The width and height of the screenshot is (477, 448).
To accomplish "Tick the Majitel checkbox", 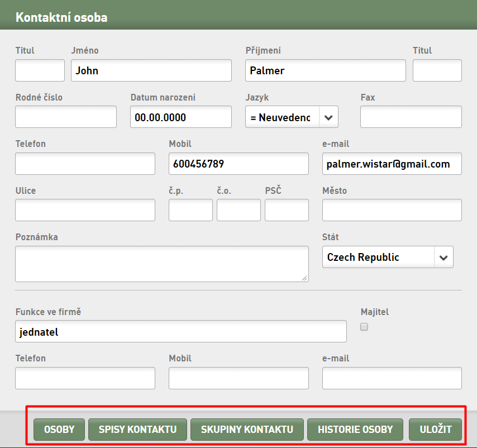I will [x=364, y=327].
